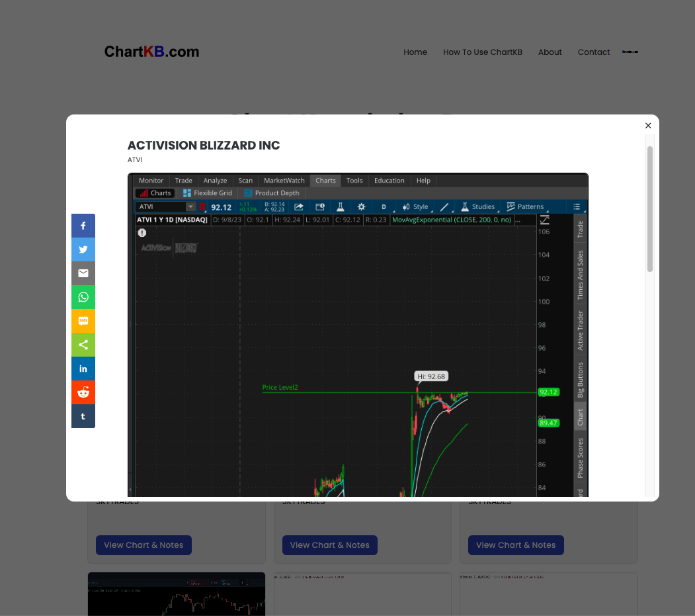Click the small nav item after Contact
695x616 pixels.
[x=630, y=52]
